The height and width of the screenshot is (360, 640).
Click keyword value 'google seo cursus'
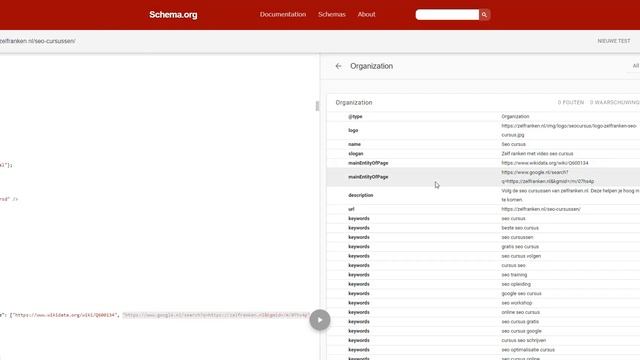tap(521, 294)
